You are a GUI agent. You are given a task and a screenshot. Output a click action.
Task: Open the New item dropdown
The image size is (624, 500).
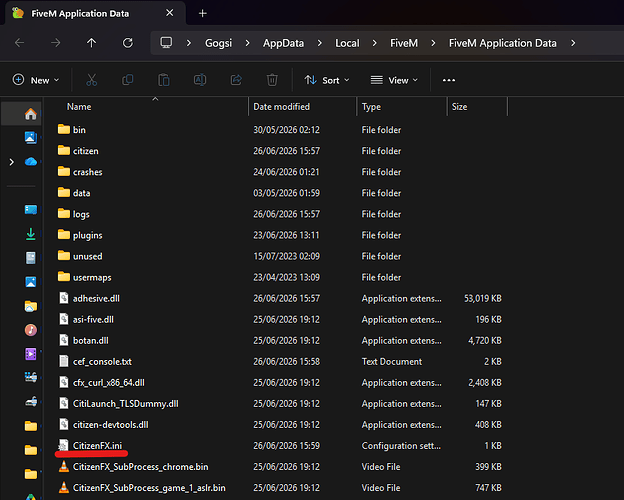pyautogui.click(x=36, y=80)
